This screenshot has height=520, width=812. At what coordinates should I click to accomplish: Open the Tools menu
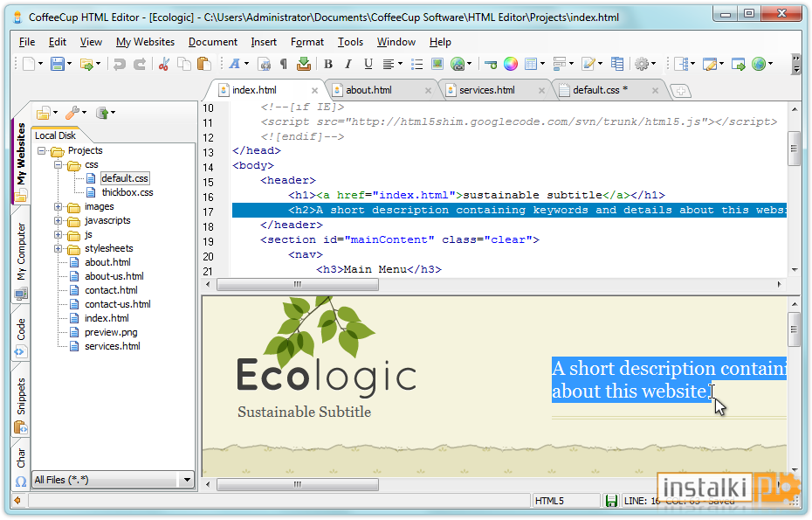351,42
